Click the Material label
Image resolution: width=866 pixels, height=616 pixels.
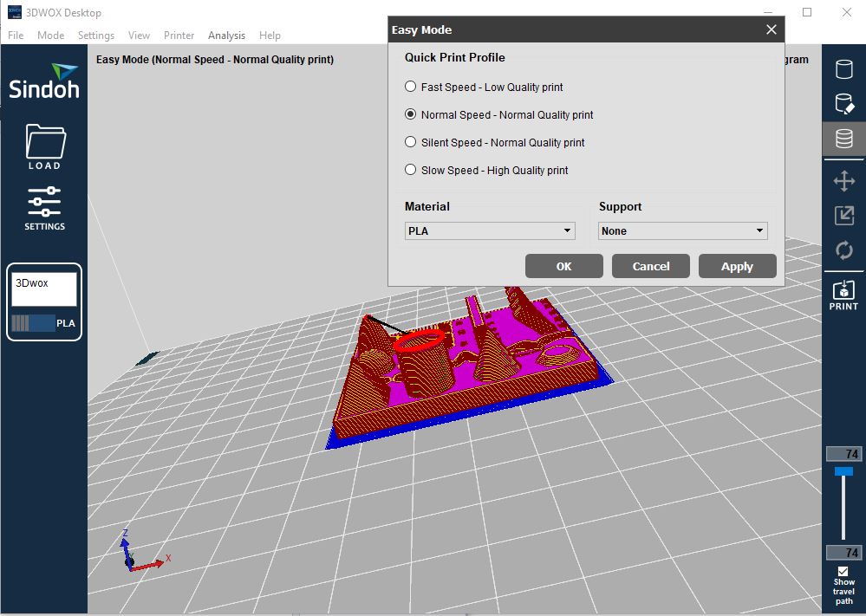[x=426, y=206]
